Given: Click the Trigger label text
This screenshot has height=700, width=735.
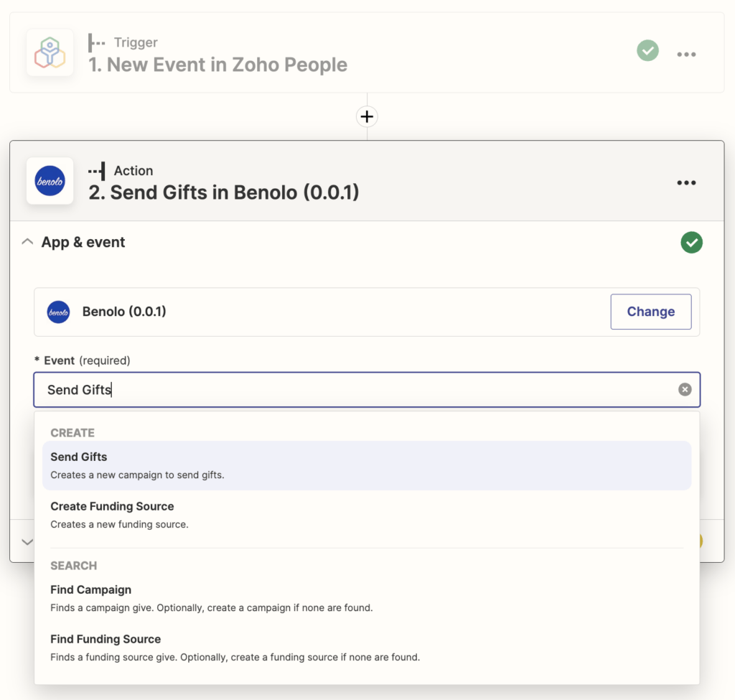Looking at the screenshot, I should tap(136, 42).
